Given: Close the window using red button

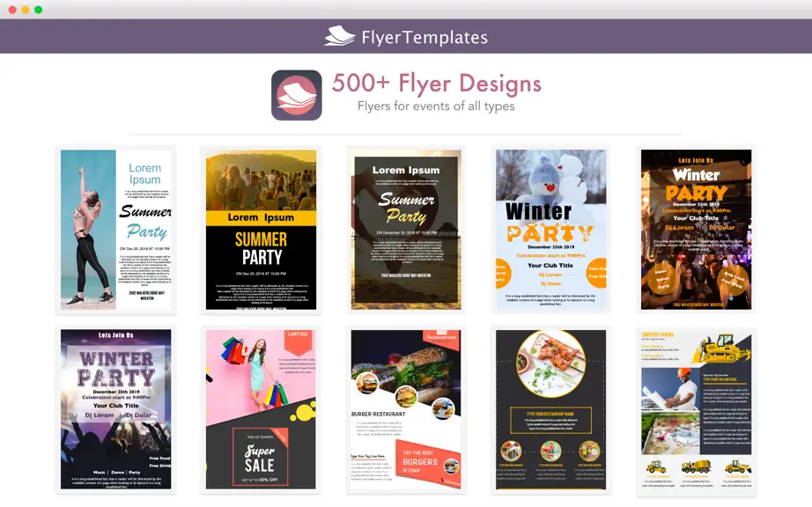Looking at the screenshot, I should click(12, 10).
